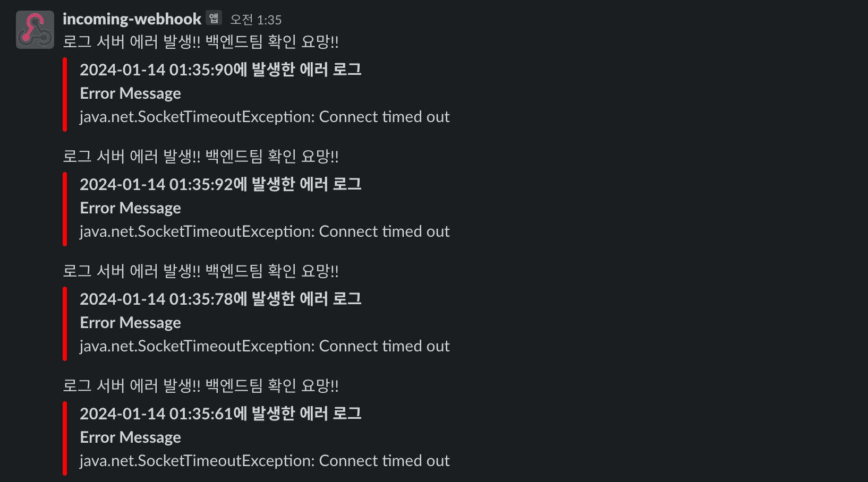Open the incoming-webhook sender name profile
This screenshot has width=868, height=482.
click(132, 19)
